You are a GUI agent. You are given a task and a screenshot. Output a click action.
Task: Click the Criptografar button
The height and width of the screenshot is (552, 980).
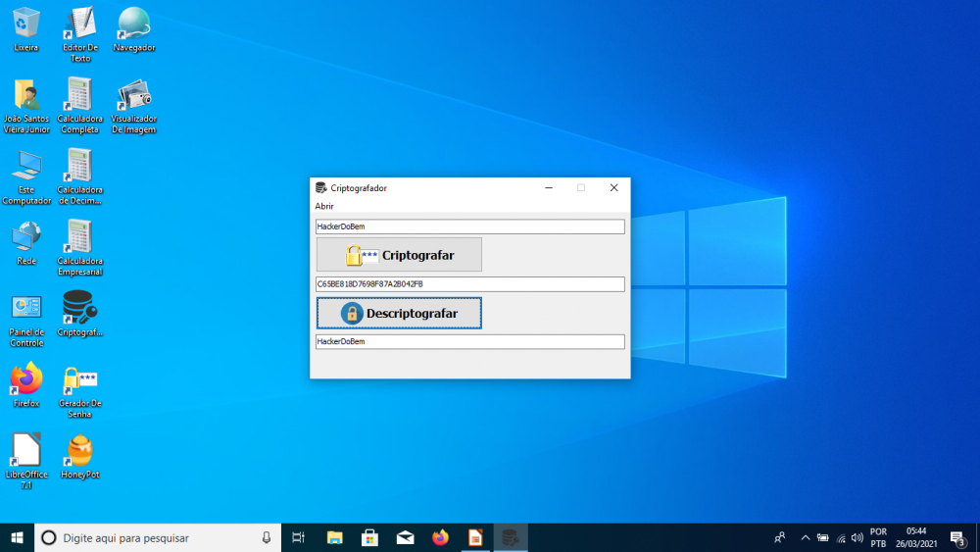pos(399,255)
